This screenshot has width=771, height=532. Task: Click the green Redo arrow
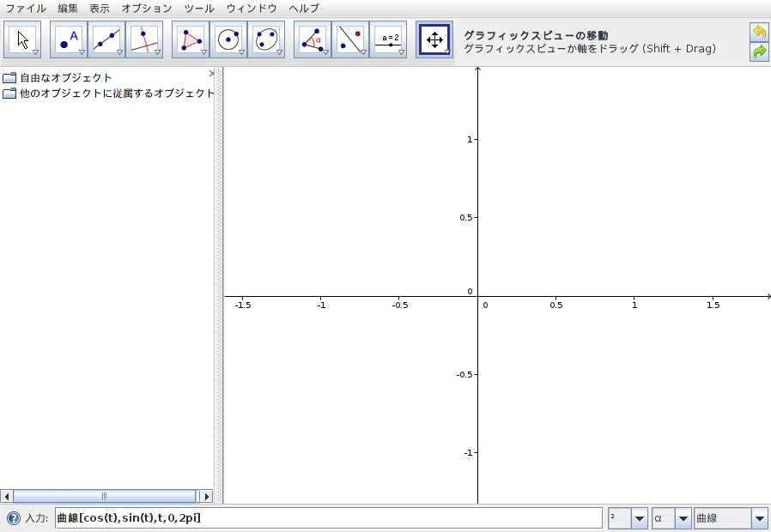click(759, 51)
